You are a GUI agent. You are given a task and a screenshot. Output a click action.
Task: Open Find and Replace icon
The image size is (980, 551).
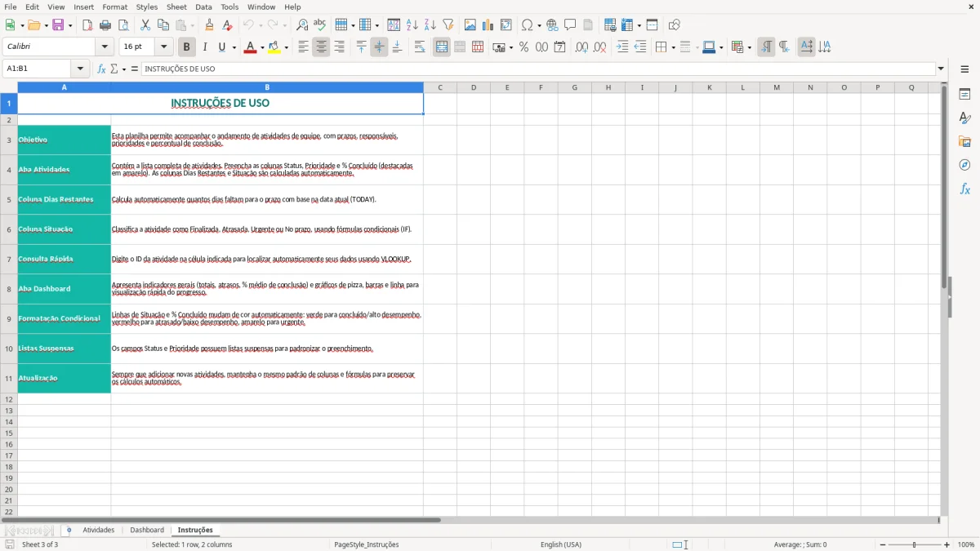(302, 25)
